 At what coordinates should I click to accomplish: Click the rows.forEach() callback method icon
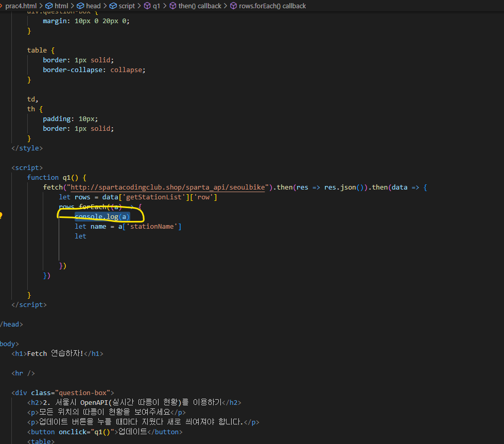coord(233,6)
